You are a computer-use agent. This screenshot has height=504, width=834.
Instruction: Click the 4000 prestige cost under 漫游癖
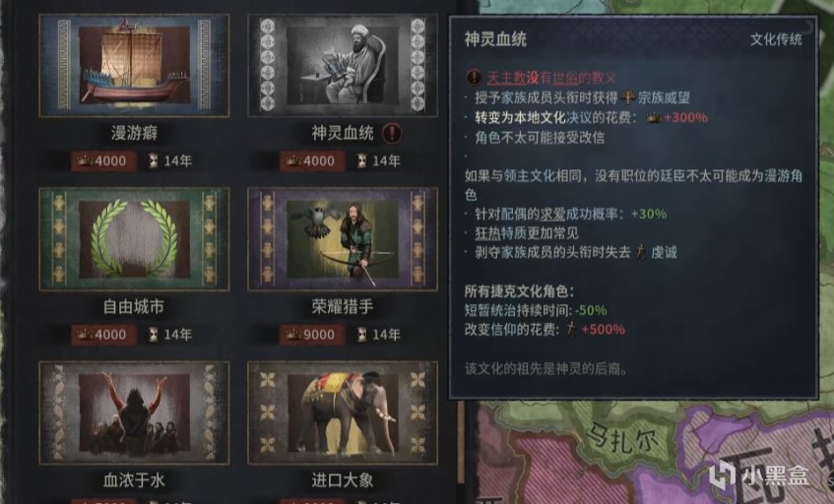[102, 160]
